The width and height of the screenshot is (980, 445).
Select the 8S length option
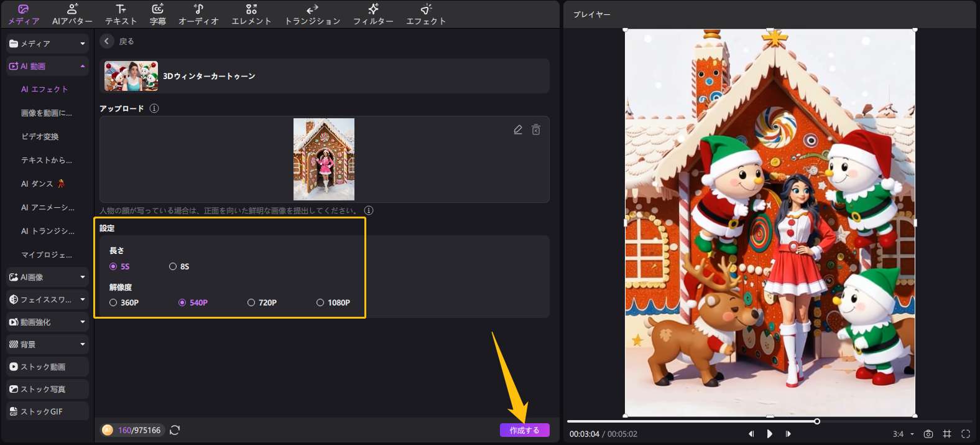click(x=179, y=266)
